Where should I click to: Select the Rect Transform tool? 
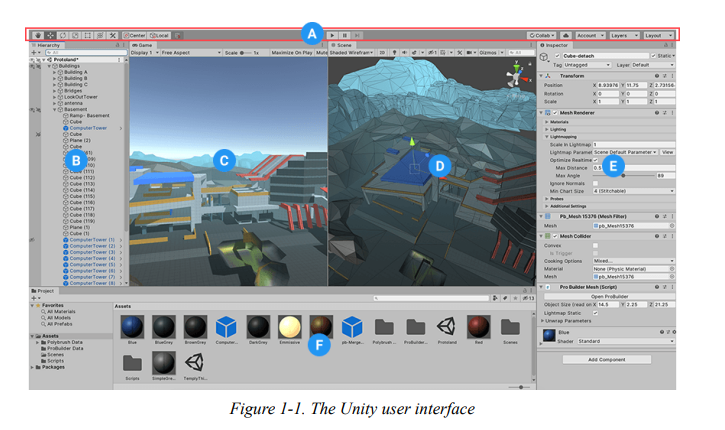click(88, 35)
